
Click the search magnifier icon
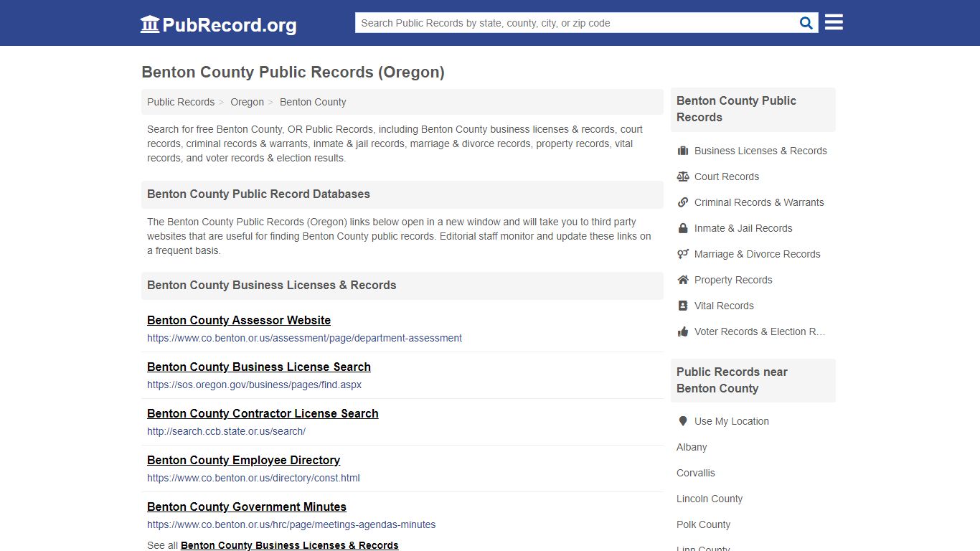pos(806,23)
